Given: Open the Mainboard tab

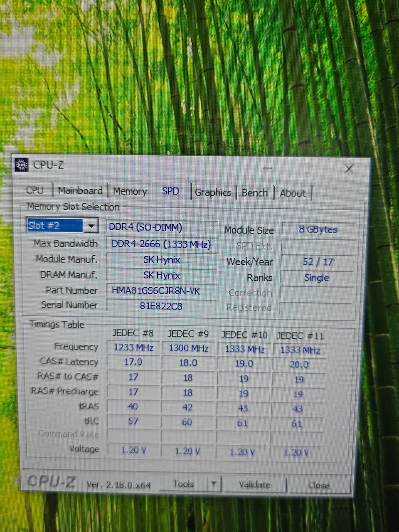Looking at the screenshot, I should tap(80, 190).
